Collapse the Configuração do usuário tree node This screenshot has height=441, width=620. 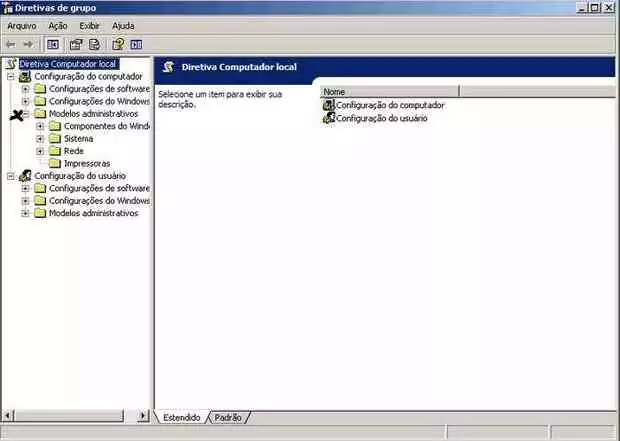(10, 176)
